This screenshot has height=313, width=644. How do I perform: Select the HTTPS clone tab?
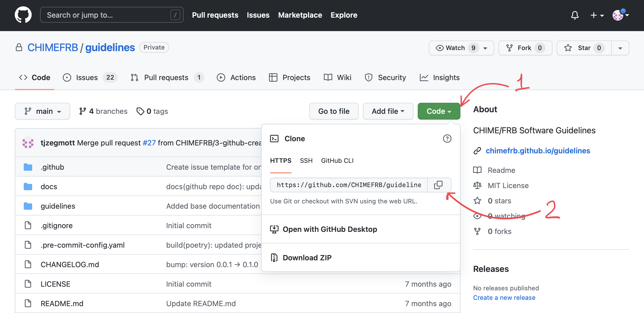coord(281,161)
